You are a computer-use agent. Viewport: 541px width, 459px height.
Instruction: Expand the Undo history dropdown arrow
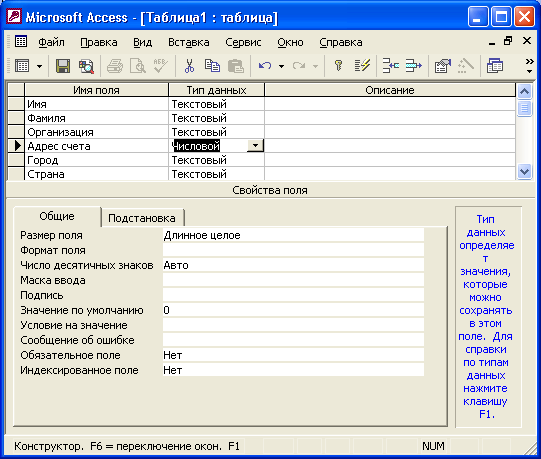pyautogui.click(x=282, y=66)
